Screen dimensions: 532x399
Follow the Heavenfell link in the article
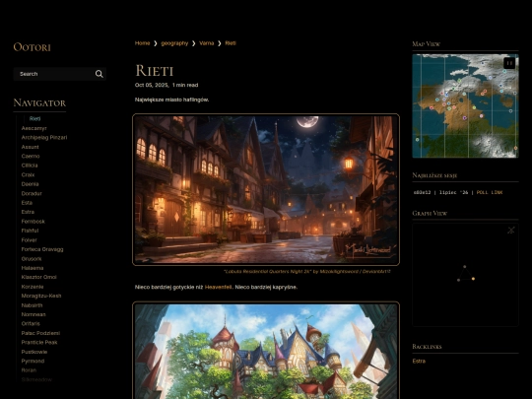pos(218,287)
